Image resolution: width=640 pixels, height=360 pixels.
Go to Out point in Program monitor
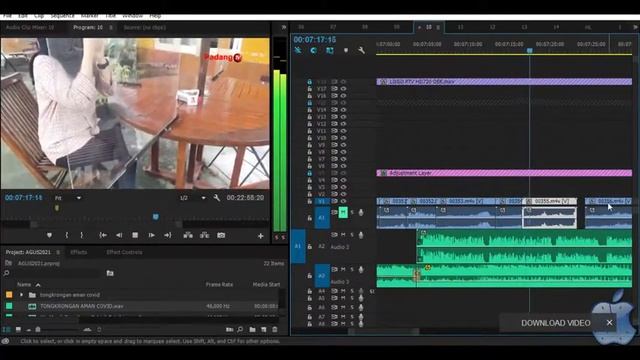(167, 235)
